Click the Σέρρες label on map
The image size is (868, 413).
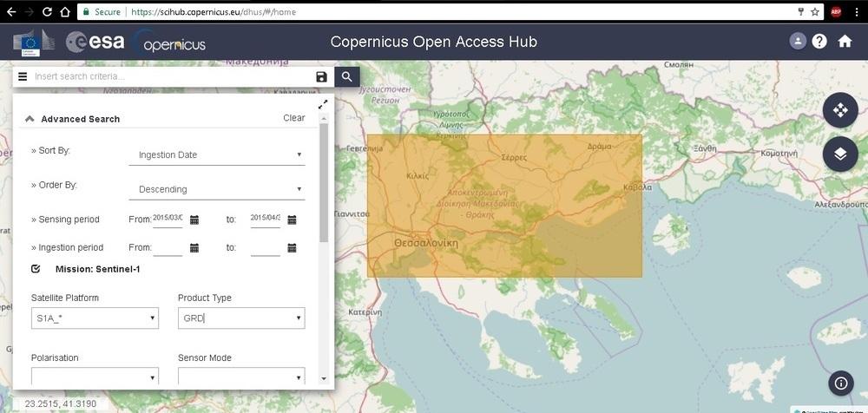point(514,157)
